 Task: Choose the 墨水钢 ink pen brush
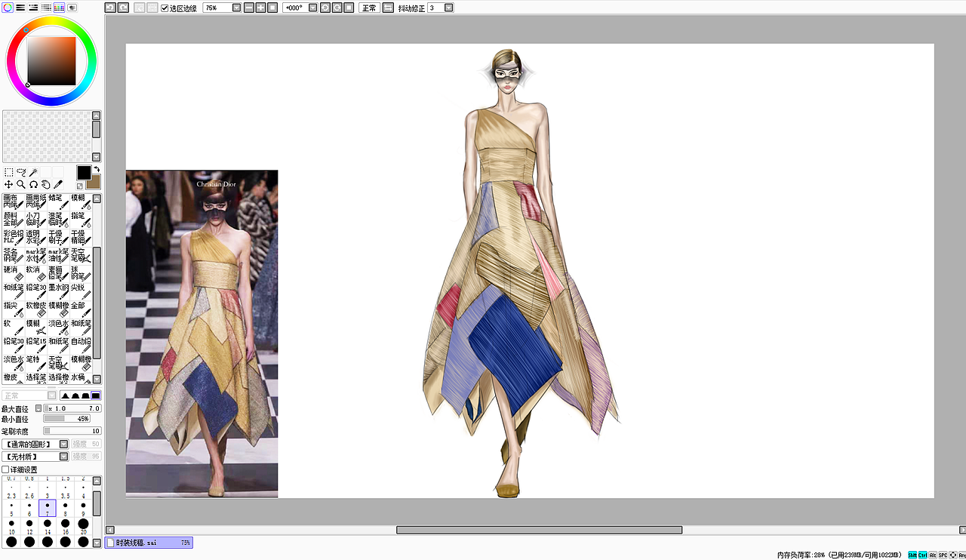[58, 292]
